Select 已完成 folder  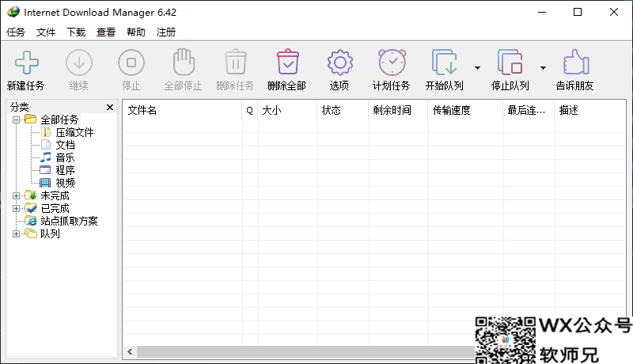point(55,209)
